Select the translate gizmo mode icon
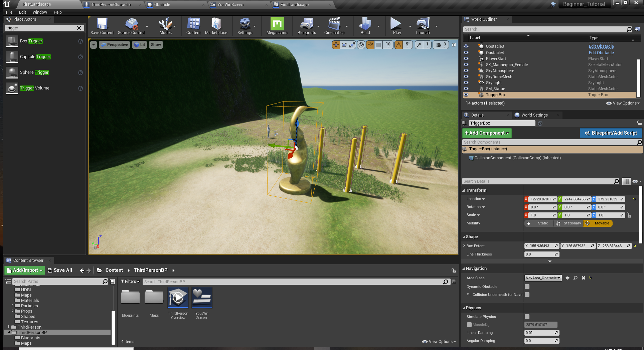644x350 pixels. pyautogui.click(x=336, y=45)
